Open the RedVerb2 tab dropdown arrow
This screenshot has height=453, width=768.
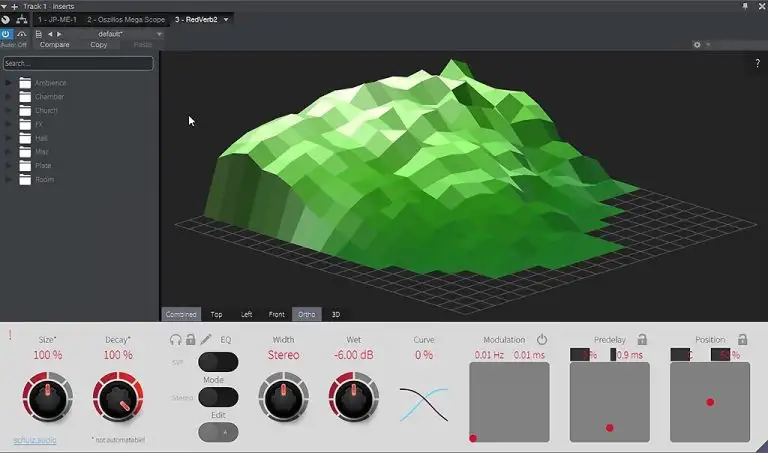click(226, 20)
